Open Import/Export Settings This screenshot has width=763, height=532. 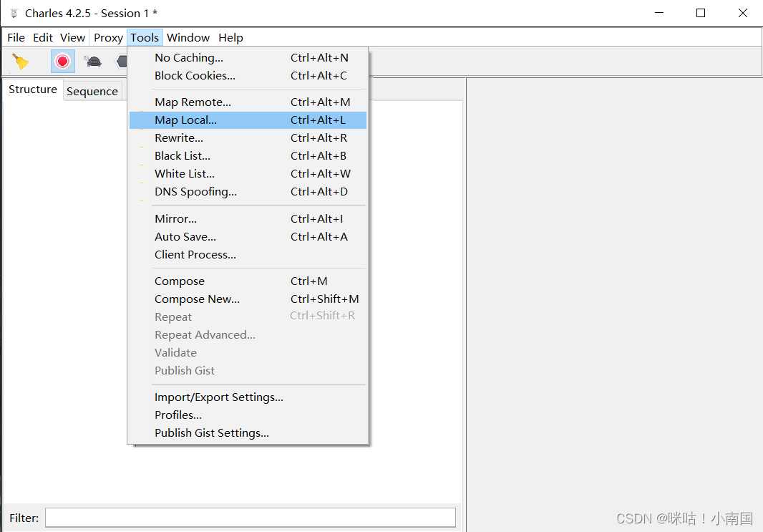pyautogui.click(x=218, y=397)
